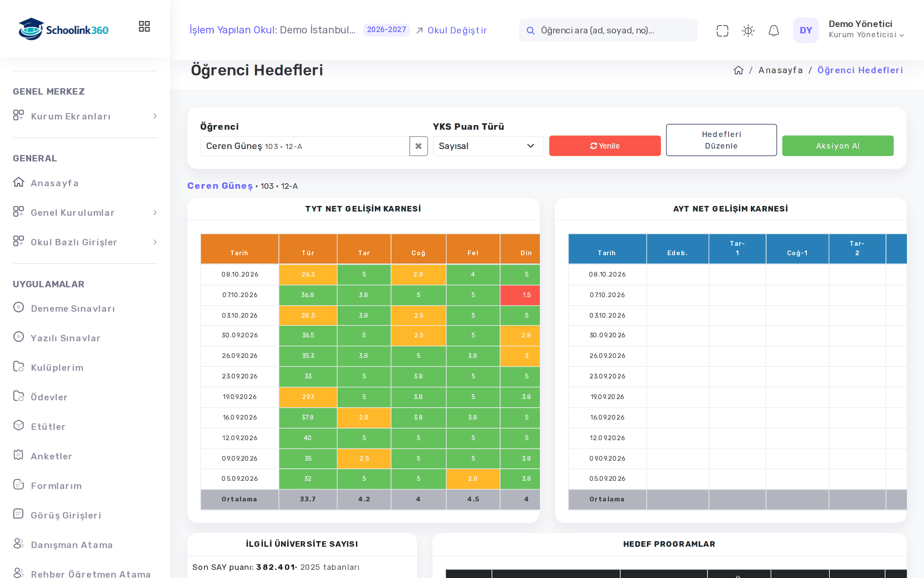Toggle the sidebar grid menu icon
The width and height of the screenshot is (924, 578).
(x=144, y=27)
